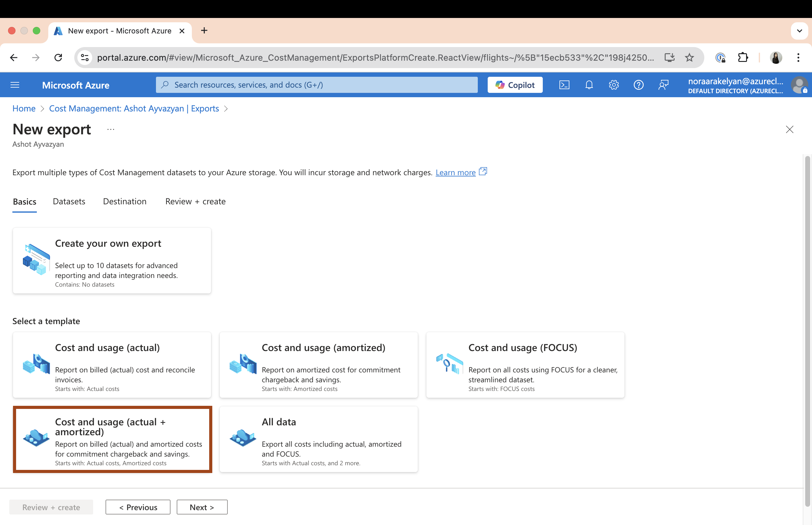Click the Help question mark icon

(x=638, y=85)
